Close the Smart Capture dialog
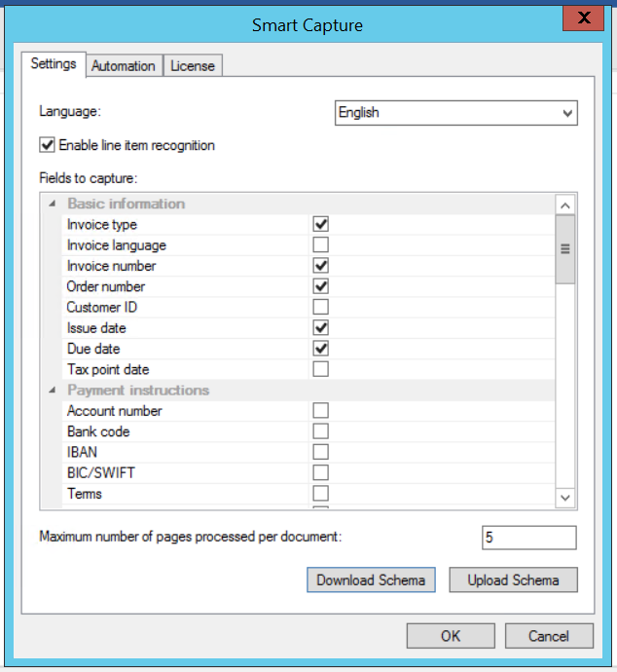 click(584, 18)
